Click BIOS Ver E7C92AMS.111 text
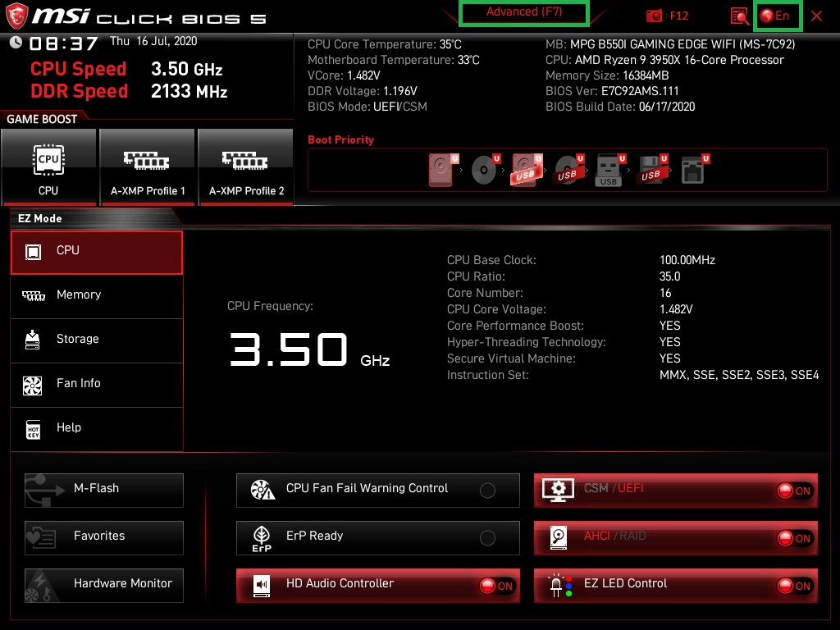Screen dimensions: 840x630 (612, 91)
